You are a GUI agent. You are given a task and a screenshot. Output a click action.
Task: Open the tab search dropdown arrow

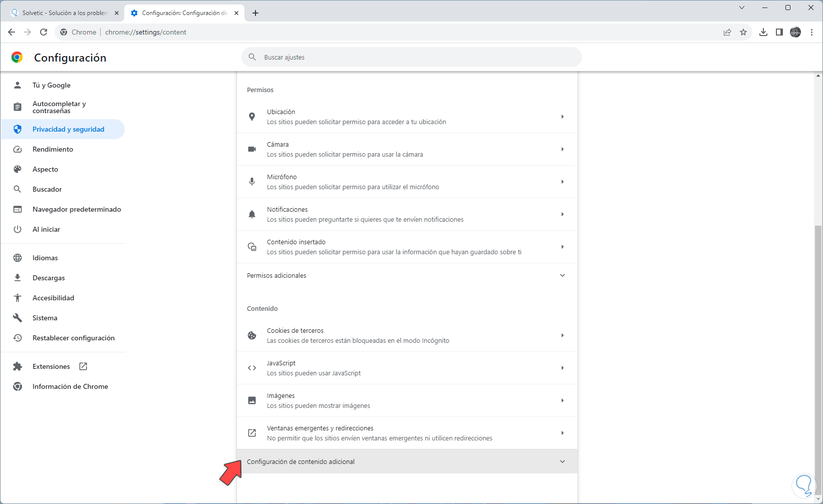click(x=742, y=8)
